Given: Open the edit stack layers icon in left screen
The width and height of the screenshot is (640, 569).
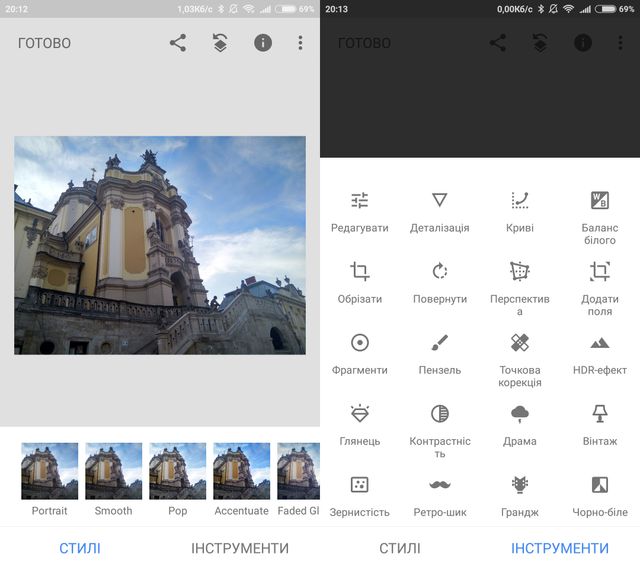Looking at the screenshot, I should pos(220,43).
